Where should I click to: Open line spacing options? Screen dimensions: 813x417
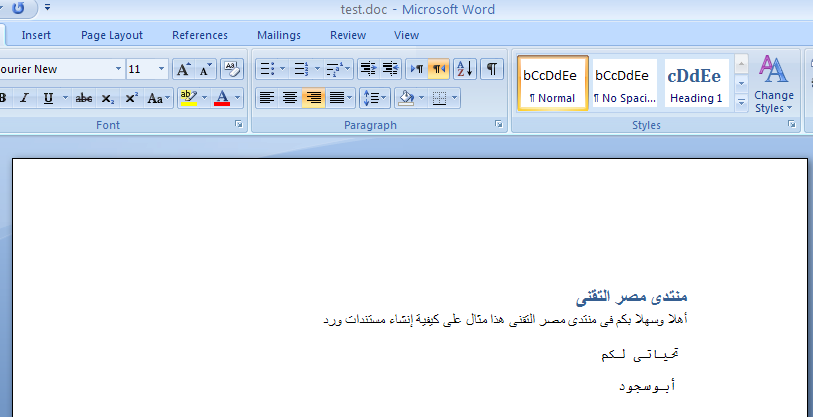point(374,98)
